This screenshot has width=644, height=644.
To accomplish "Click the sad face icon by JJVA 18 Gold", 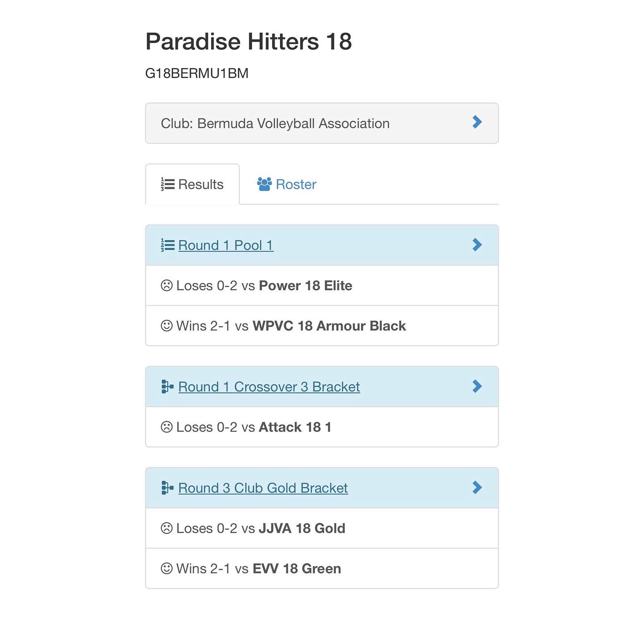I will tap(166, 528).
